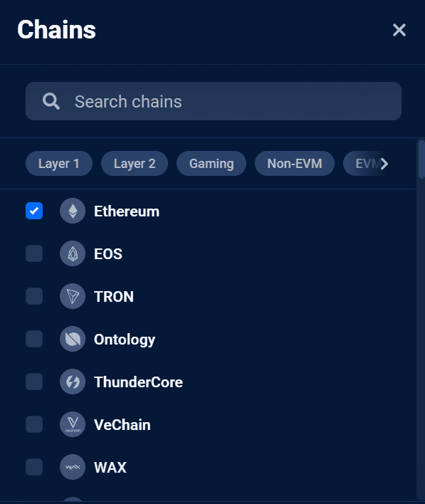Click the WAX chain logo icon

(x=73, y=467)
